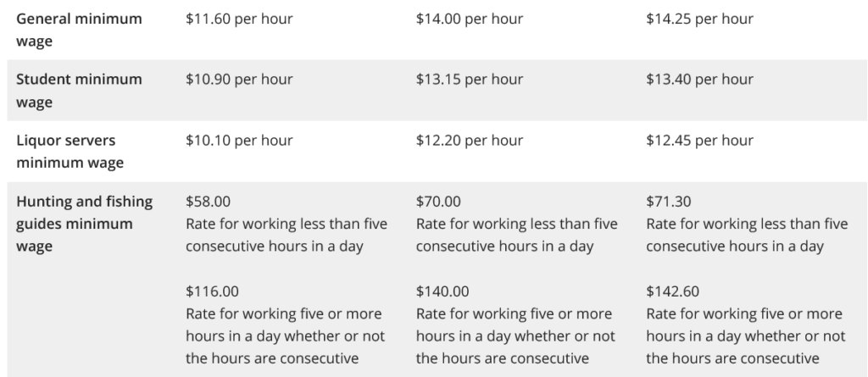Viewport: 868px width, 377px height.
Task: Click the $70.00 guide rate
Action: coord(438,202)
